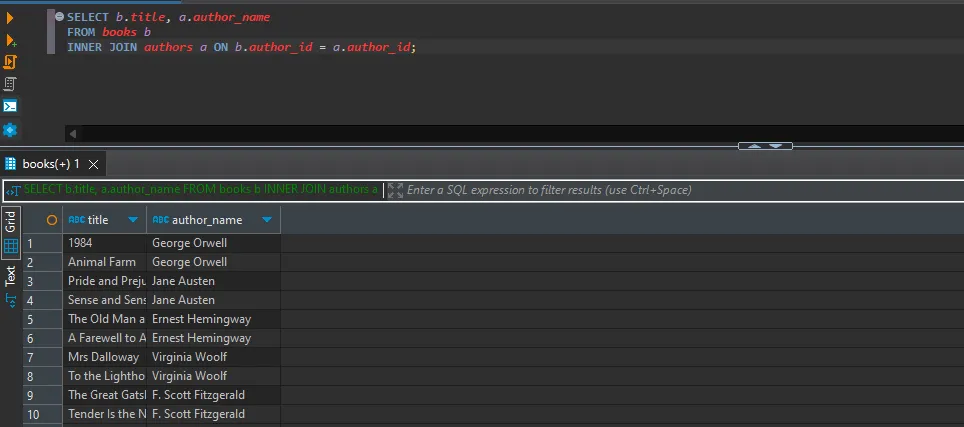Click the grid table icon on books tab
The width and height of the screenshot is (964, 427).
[x=10, y=164]
